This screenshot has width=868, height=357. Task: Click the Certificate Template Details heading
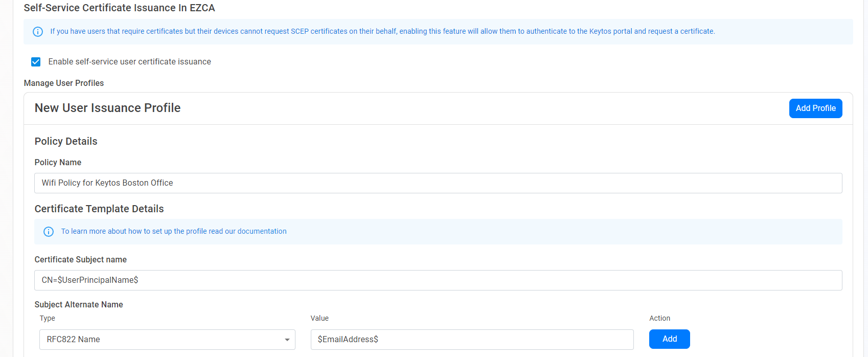click(99, 209)
